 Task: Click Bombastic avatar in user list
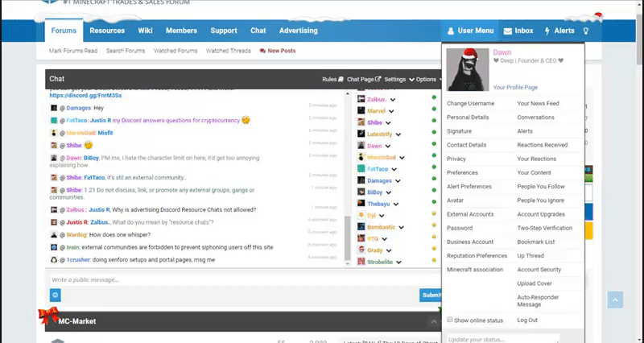(x=361, y=227)
